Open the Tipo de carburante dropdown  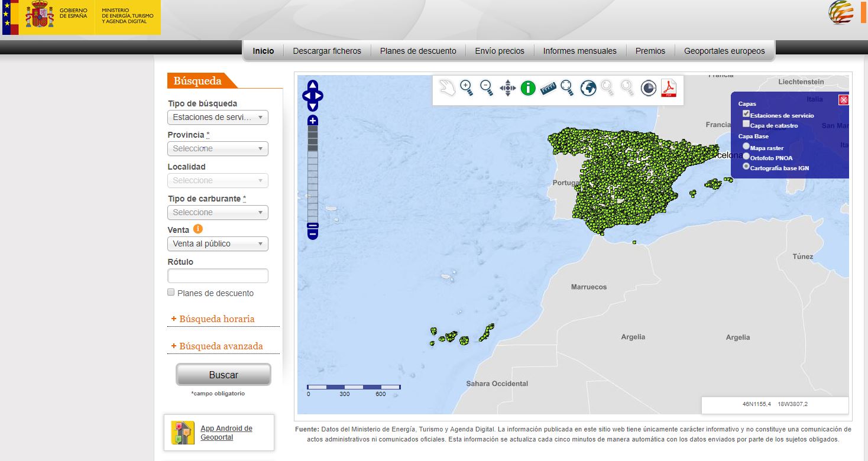coord(218,212)
